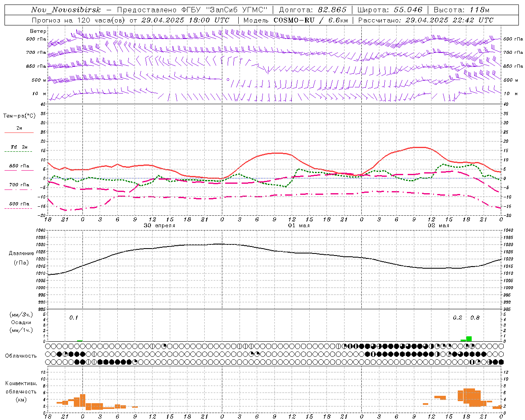The width and height of the screenshot is (525, 420).
Task: Click the 'Широта: 55.046' latitude value
Action: click(390, 10)
